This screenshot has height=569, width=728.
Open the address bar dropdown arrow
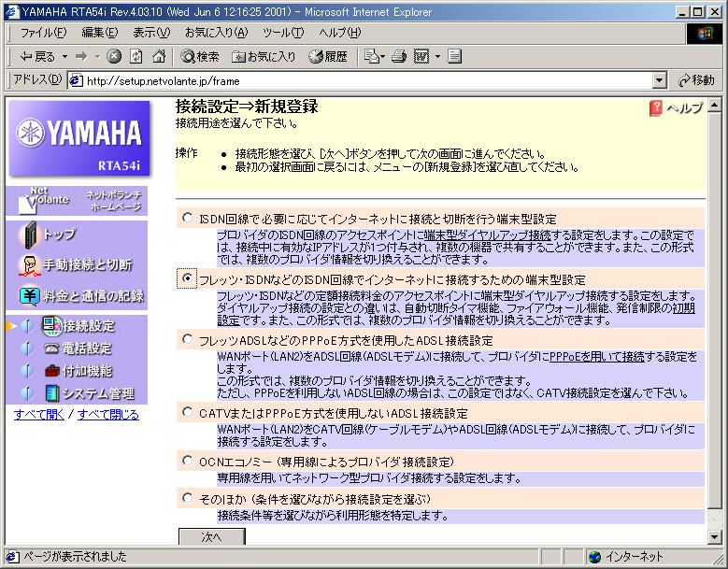pyautogui.click(x=660, y=80)
